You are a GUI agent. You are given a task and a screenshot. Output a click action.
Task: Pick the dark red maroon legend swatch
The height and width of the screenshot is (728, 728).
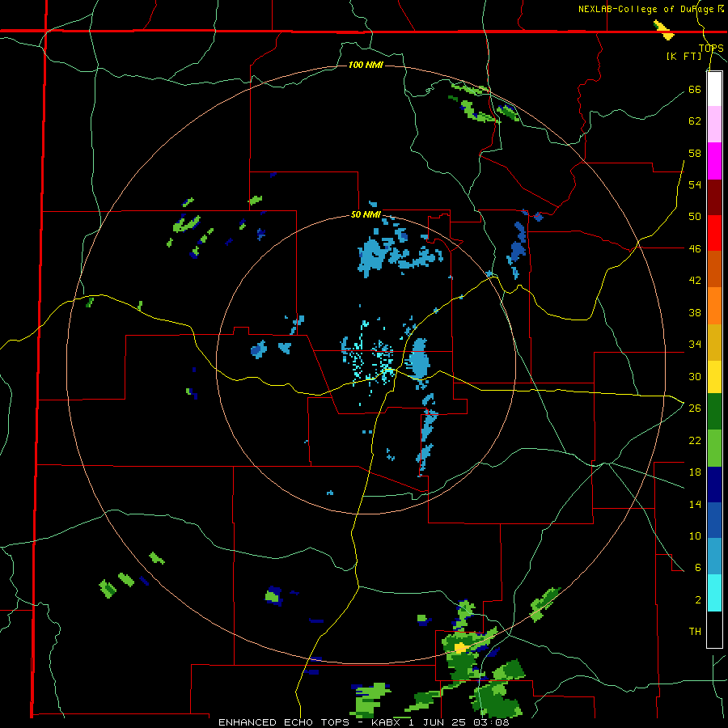pos(714,197)
